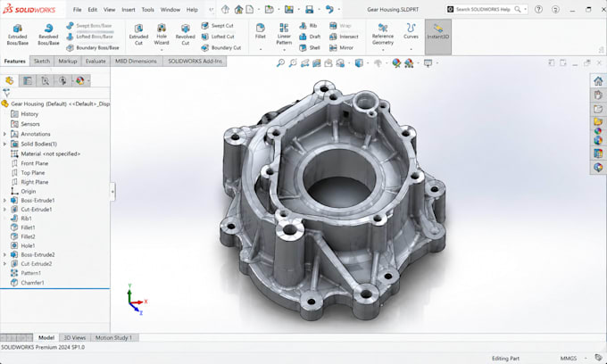Image resolution: width=607 pixels, height=364 pixels.
Task: Open the Help question mark icon
Action: click(538, 10)
